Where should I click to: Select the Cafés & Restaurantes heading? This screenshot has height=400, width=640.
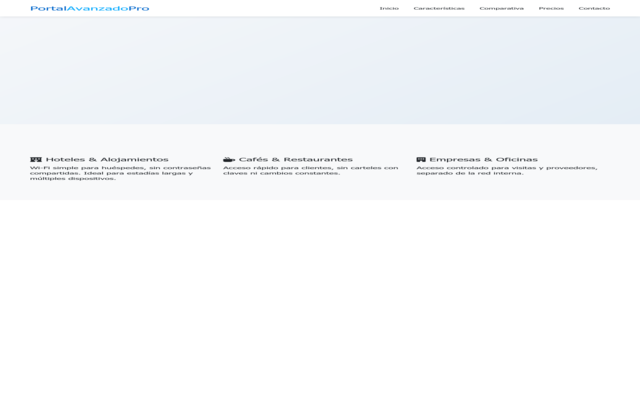coord(296,159)
